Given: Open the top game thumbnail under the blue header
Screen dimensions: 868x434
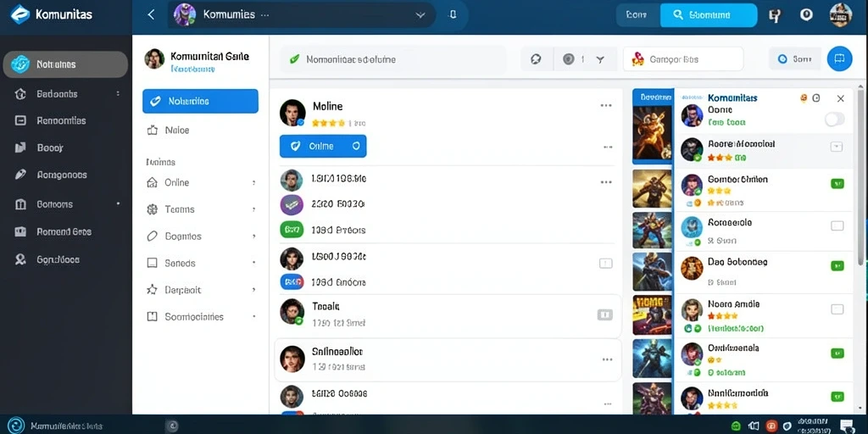Looking at the screenshot, I should 652,133.
